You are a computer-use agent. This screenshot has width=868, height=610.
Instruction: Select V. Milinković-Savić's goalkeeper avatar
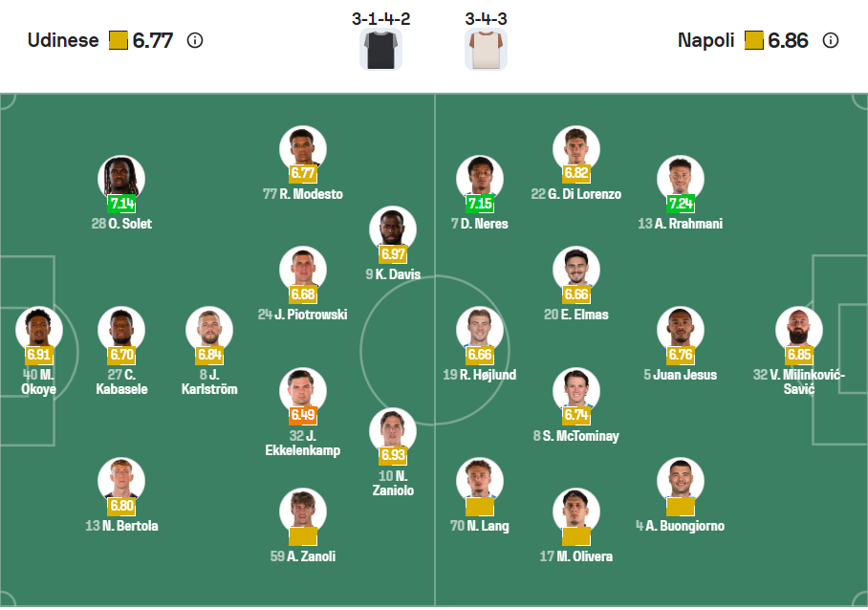pyautogui.click(x=799, y=330)
